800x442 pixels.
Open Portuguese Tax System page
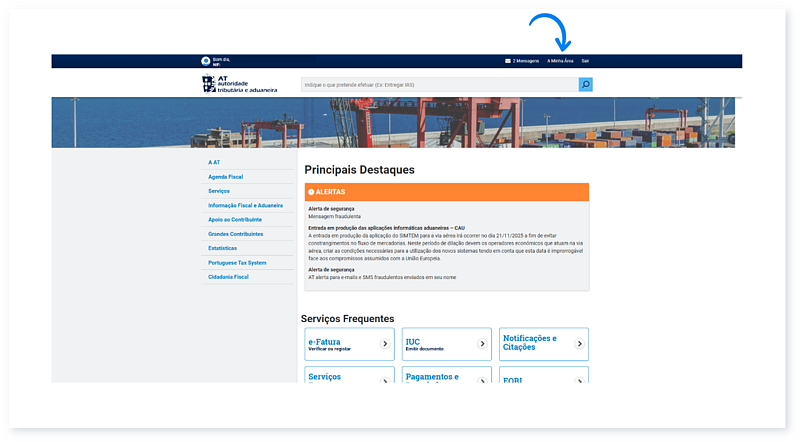point(237,262)
